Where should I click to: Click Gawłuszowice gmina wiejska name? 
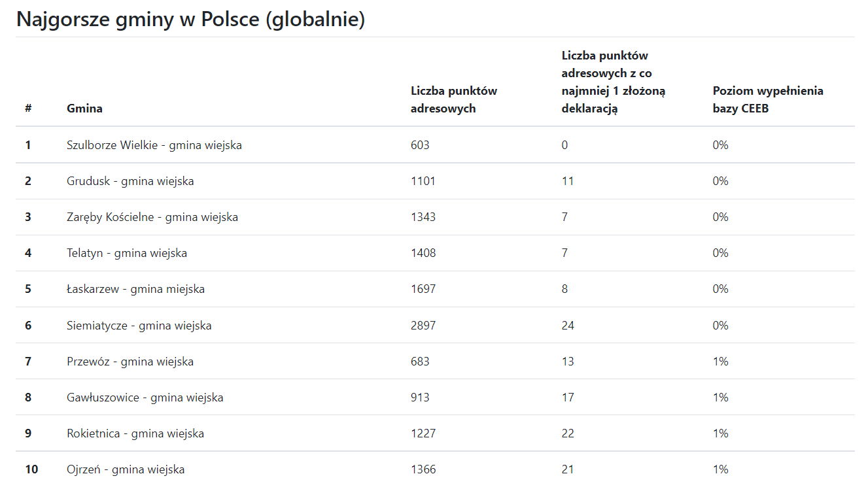pyautogui.click(x=145, y=398)
